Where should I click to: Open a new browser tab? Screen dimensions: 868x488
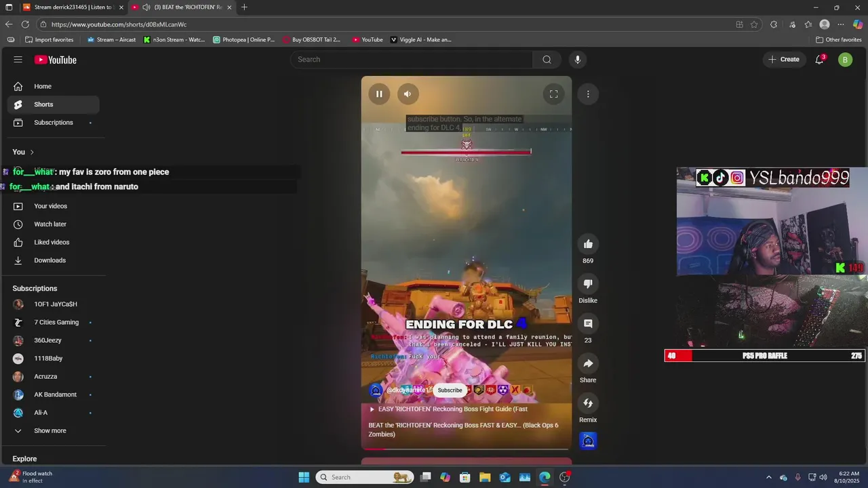tap(244, 7)
